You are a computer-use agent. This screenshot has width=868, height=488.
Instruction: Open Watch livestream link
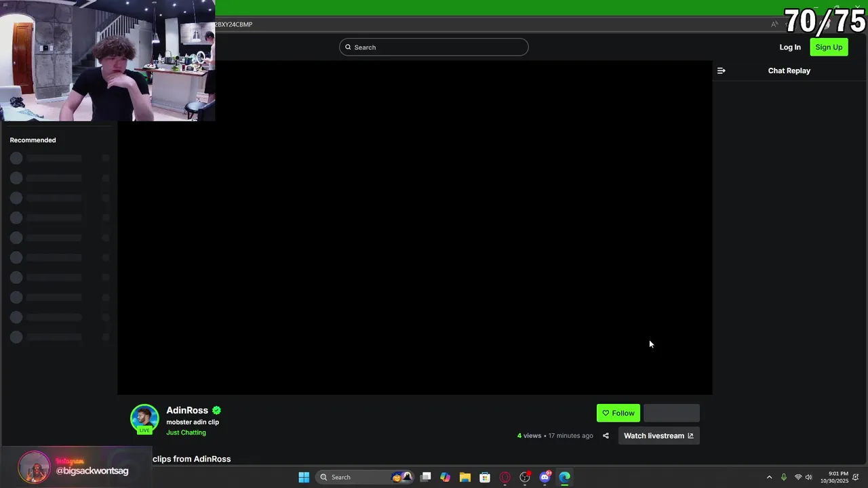[x=658, y=436]
